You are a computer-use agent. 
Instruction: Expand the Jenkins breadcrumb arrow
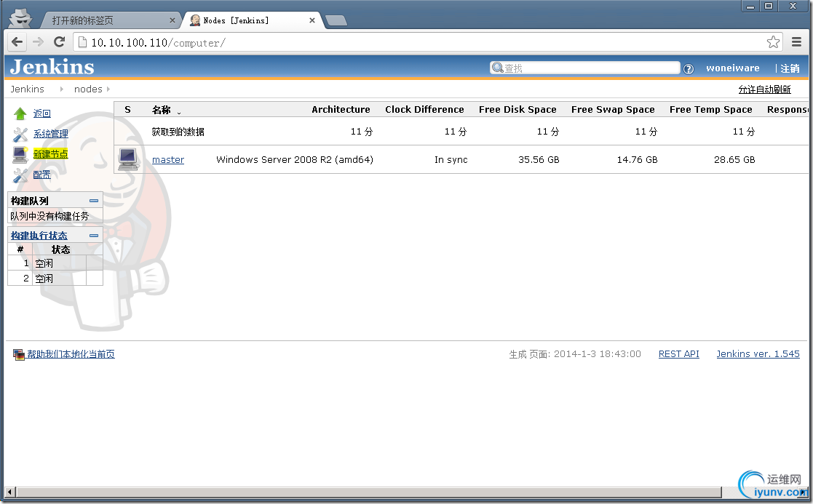pyautogui.click(x=61, y=89)
